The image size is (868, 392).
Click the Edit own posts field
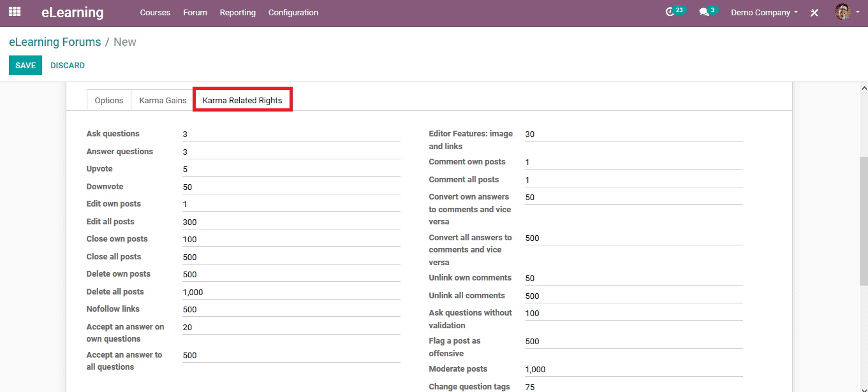tap(291, 204)
